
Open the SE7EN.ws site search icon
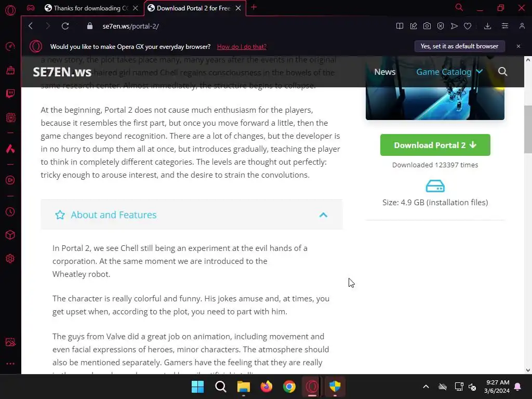(x=502, y=72)
